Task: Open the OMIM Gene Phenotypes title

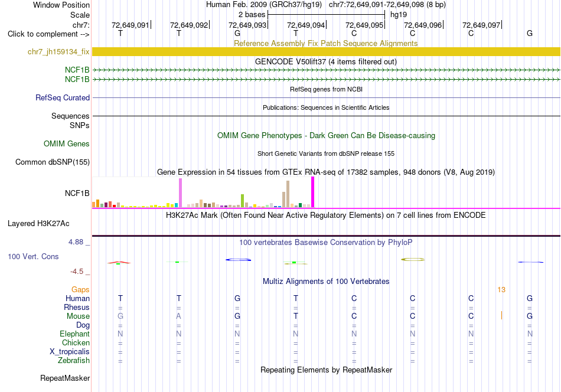Action: click(327, 136)
